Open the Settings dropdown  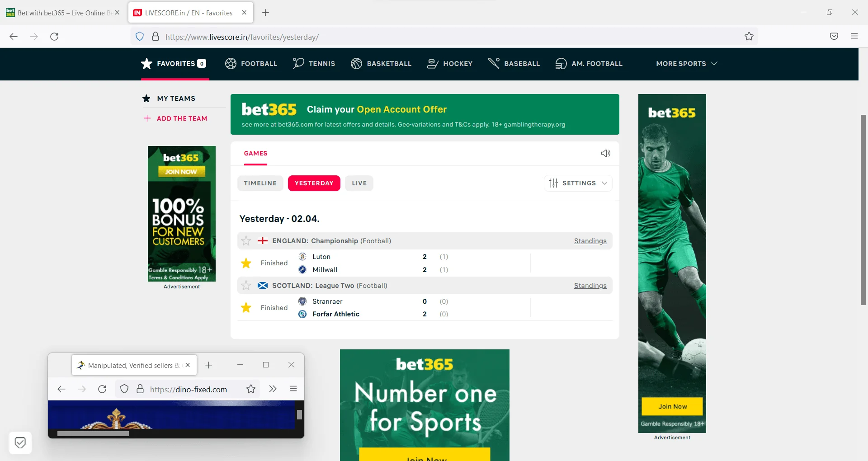coord(578,183)
